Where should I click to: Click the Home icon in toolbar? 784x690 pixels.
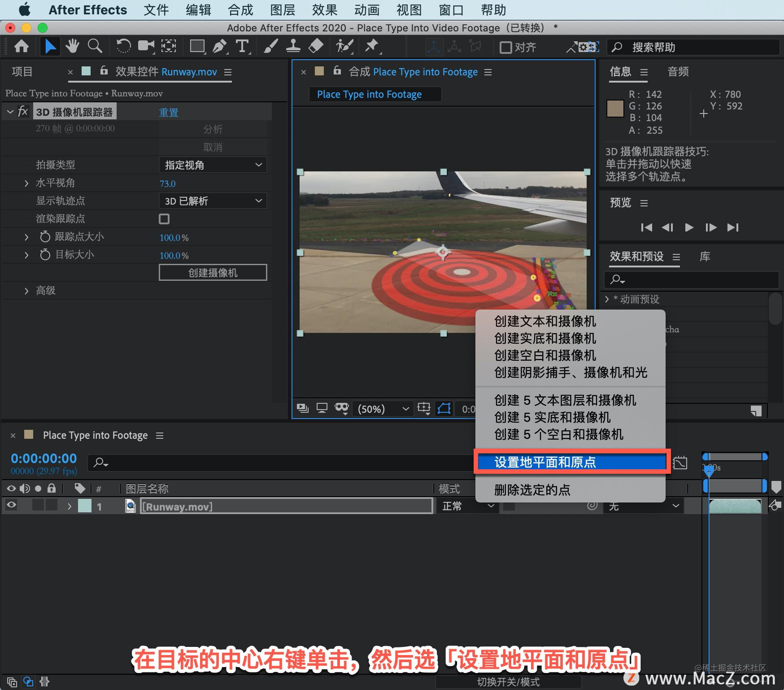[x=22, y=46]
